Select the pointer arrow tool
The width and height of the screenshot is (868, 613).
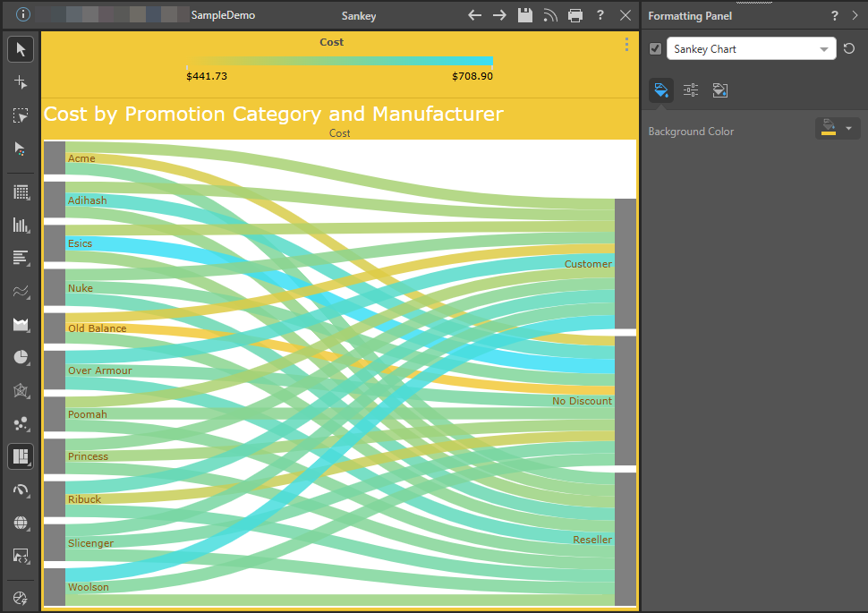[21, 49]
